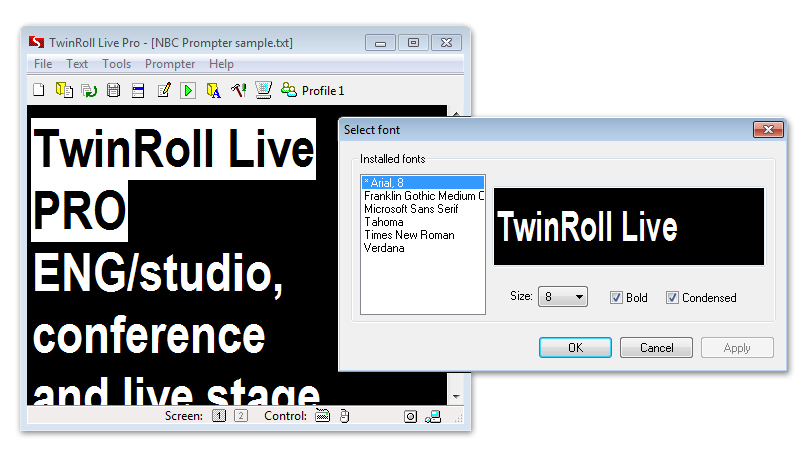Click the edit text pencil icon
This screenshot has height=449, width=808.
pyautogui.click(x=163, y=91)
